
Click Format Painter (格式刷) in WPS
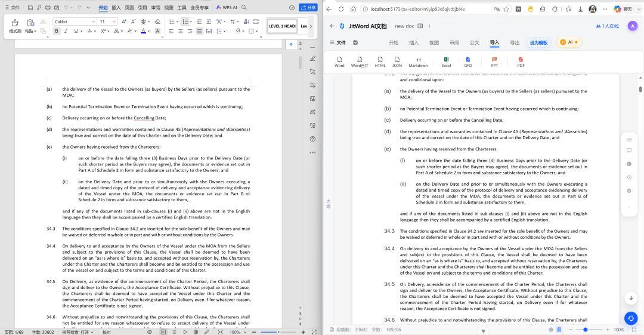point(15,26)
